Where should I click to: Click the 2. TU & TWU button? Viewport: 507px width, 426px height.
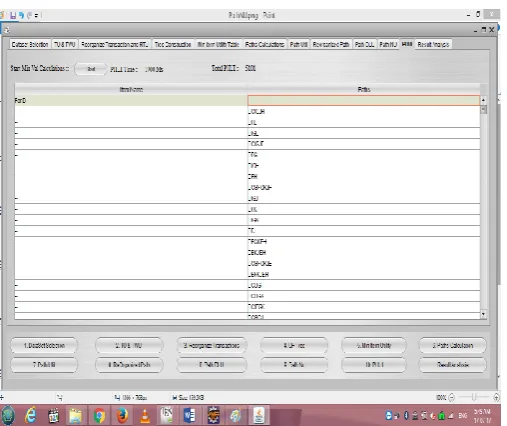click(x=129, y=345)
